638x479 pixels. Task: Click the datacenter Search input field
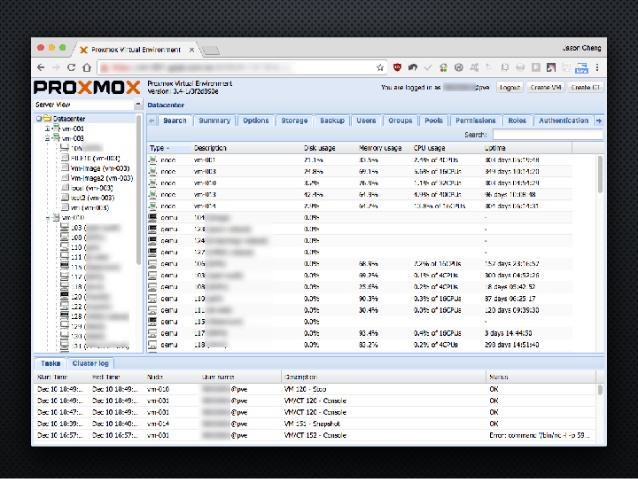[x=548, y=134]
